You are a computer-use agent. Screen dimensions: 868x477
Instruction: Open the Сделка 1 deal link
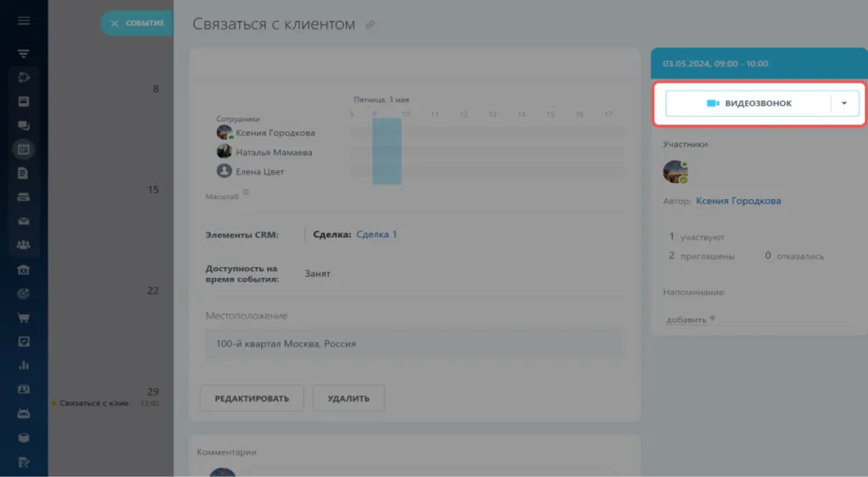tap(376, 234)
